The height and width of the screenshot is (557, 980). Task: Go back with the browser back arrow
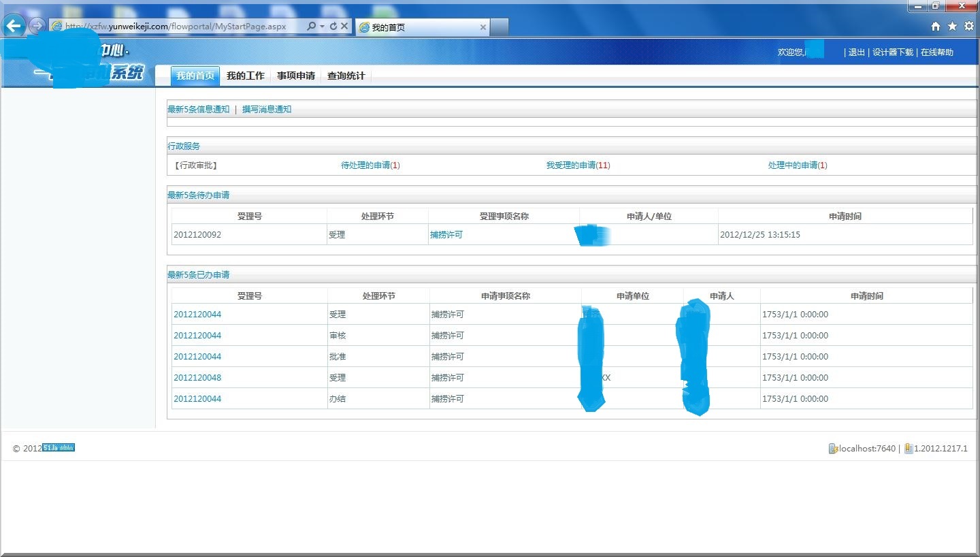pos(14,26)
